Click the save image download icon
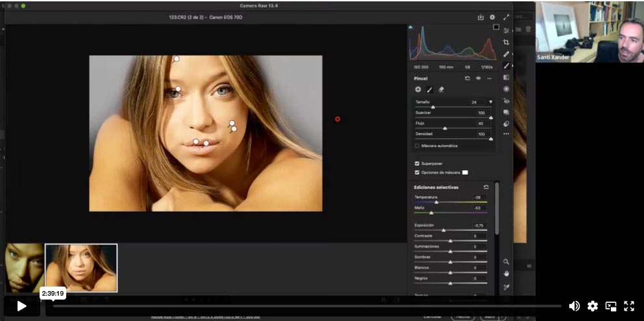The width and height of the screenshot is (644, 321). pyautogui.click(x=480, y=18)
